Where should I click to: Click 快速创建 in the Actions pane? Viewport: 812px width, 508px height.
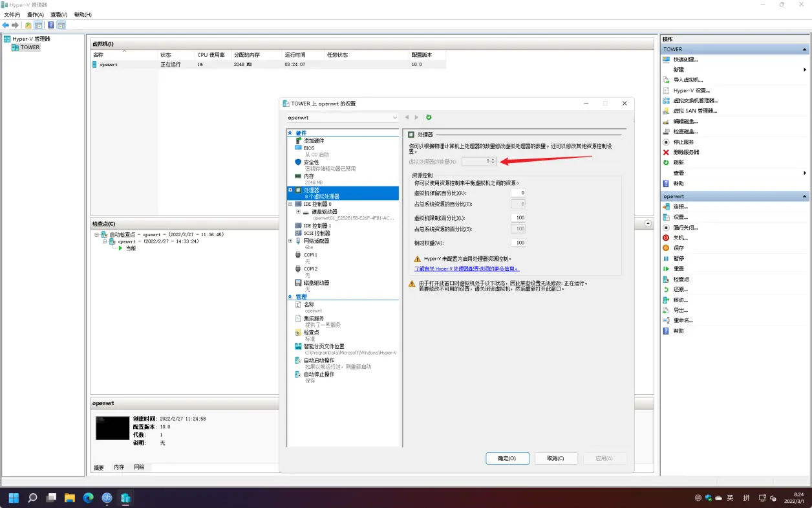(x=685, y=60)
